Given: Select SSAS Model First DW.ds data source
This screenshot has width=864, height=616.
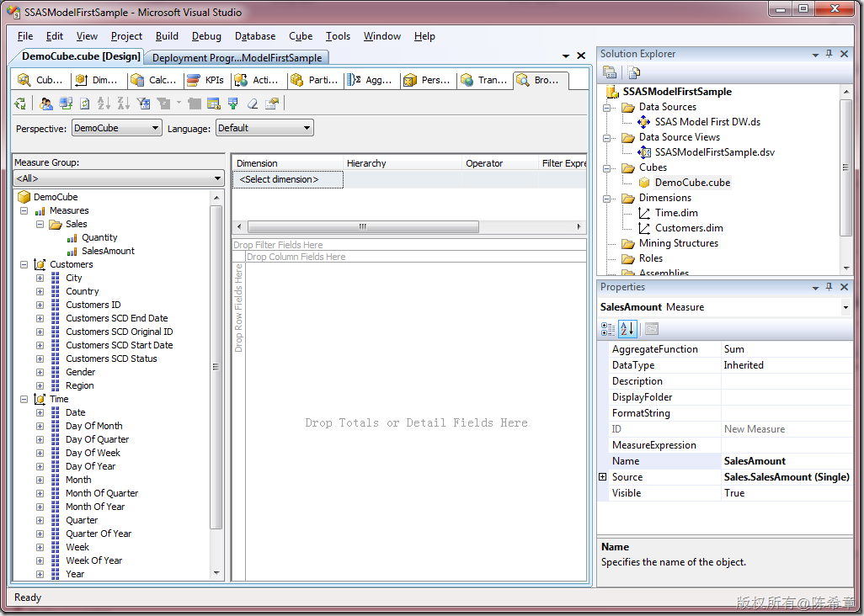Looking at the screenshot, I should pyautogui.click(x=707, y=122).
